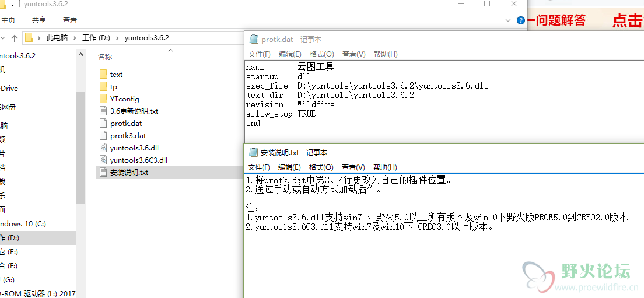Select the 安装说明.txt file icon
Image resolution: width=644 pixels, height=298 pixels.
coord(103,173)
